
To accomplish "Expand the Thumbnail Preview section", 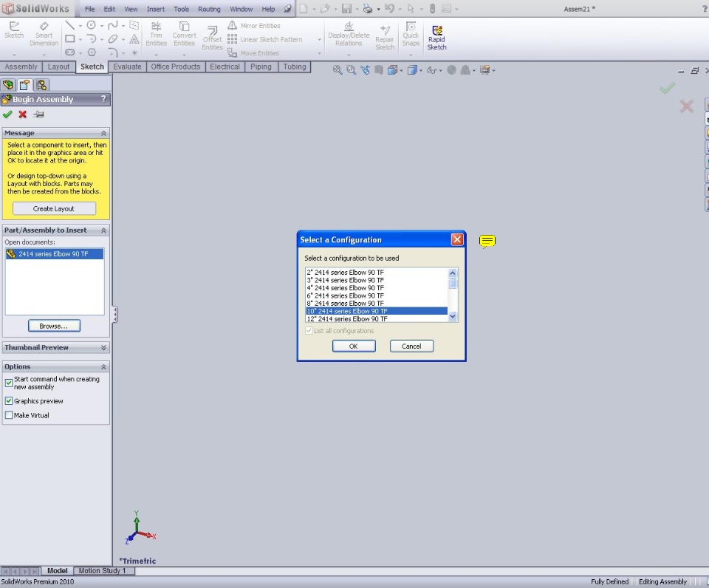I will pyautogui.click(x=103, y=347).
